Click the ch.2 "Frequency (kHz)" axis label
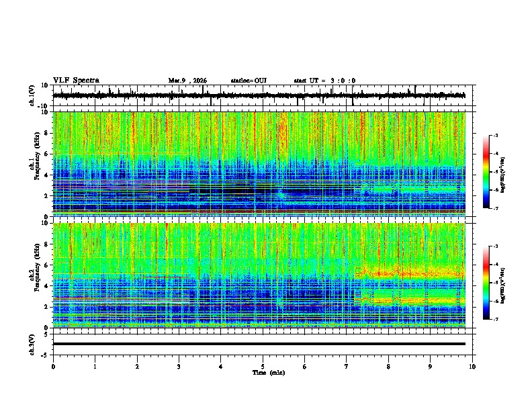 [37, 267]
